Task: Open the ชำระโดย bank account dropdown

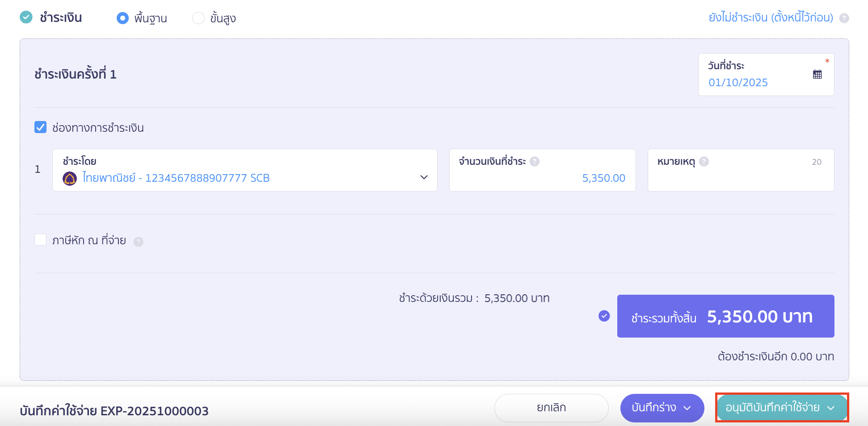Action: [424, 177]
